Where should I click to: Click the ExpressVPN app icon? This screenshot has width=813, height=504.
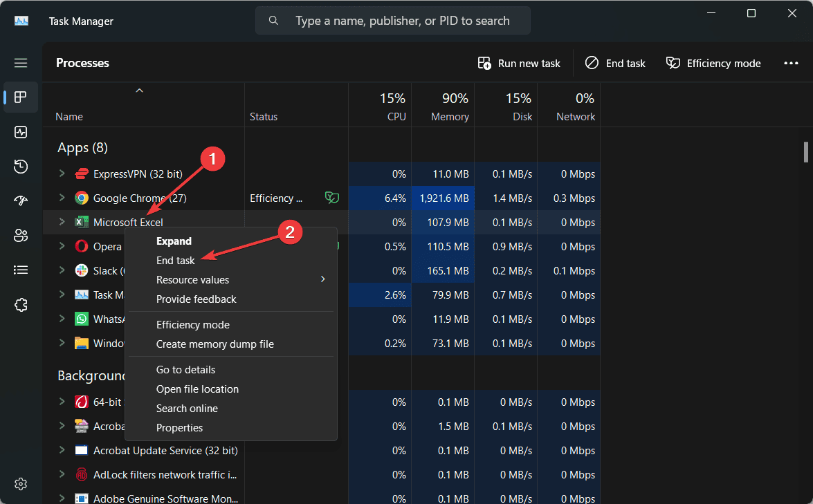[82, 174]
